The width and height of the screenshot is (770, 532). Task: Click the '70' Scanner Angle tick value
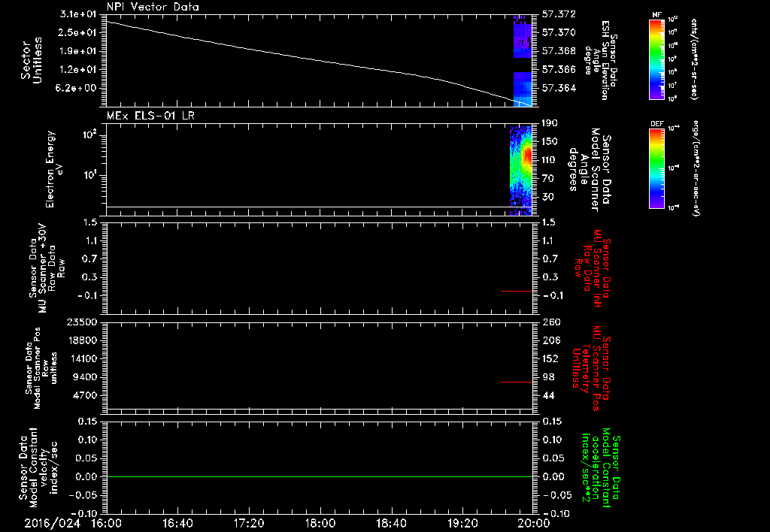pyautogui.click(x=548, y=179)
